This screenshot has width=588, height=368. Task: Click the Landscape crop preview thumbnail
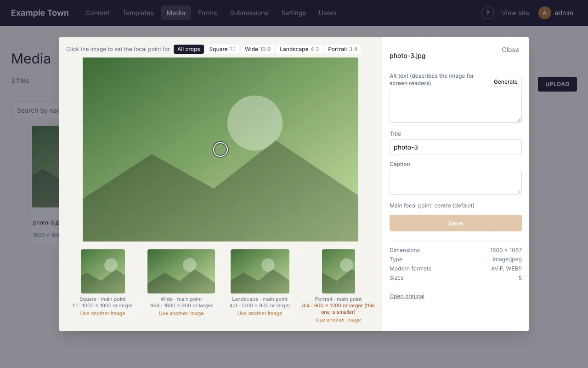point(260,271)
